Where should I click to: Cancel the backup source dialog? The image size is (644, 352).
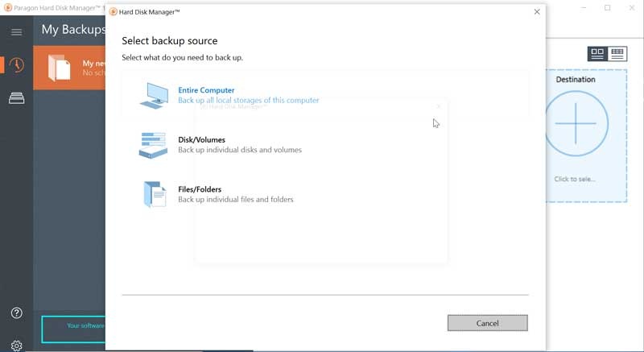click(x=487, y=323)
